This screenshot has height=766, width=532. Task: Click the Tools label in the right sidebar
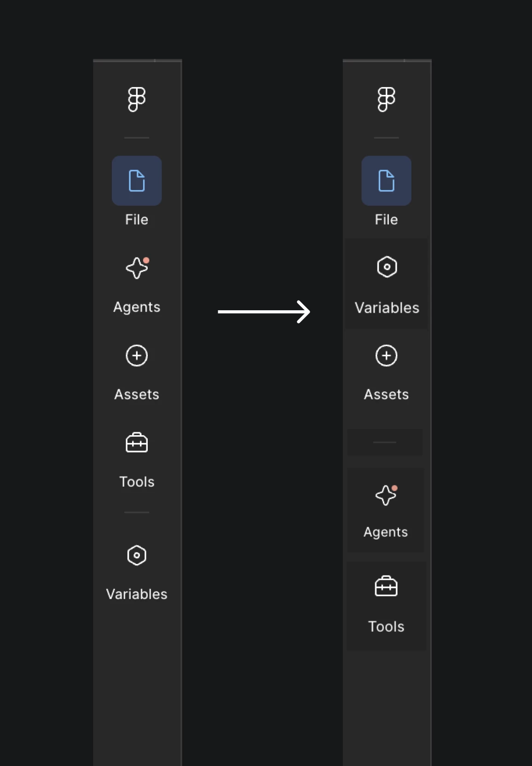386,627
